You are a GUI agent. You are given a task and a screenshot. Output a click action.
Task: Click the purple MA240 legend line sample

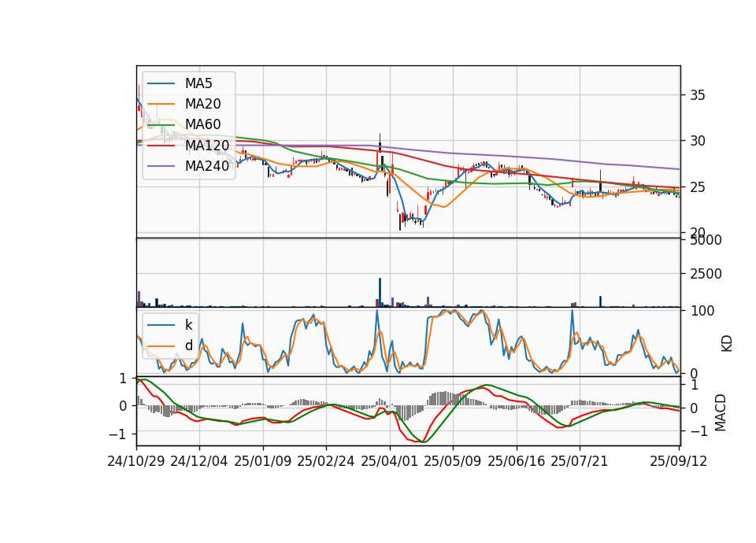pos(161,166)
